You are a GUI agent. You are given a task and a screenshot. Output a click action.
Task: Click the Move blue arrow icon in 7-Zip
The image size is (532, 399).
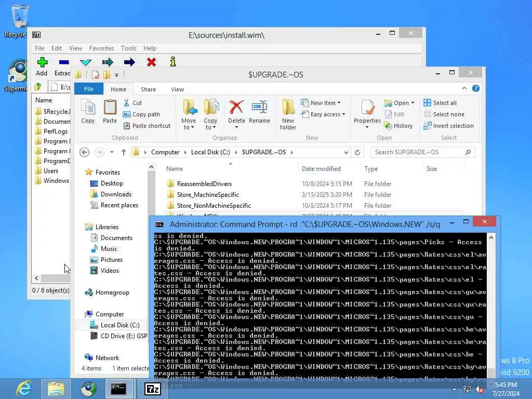click(x=129, y=62)
